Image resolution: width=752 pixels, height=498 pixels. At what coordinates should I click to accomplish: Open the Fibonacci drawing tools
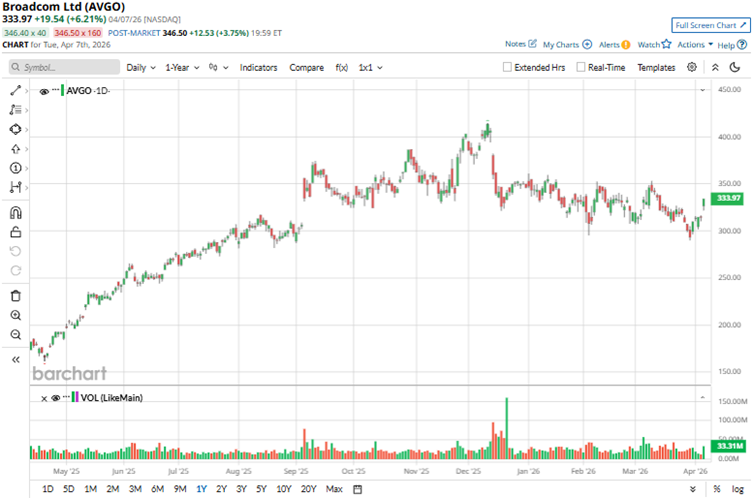pos(15,110)
